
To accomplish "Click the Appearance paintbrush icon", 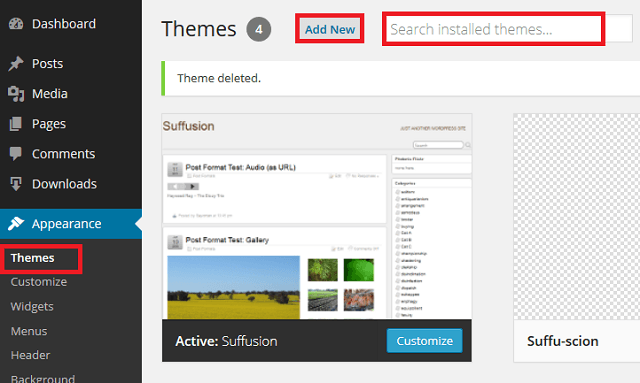I will (16, 223).
